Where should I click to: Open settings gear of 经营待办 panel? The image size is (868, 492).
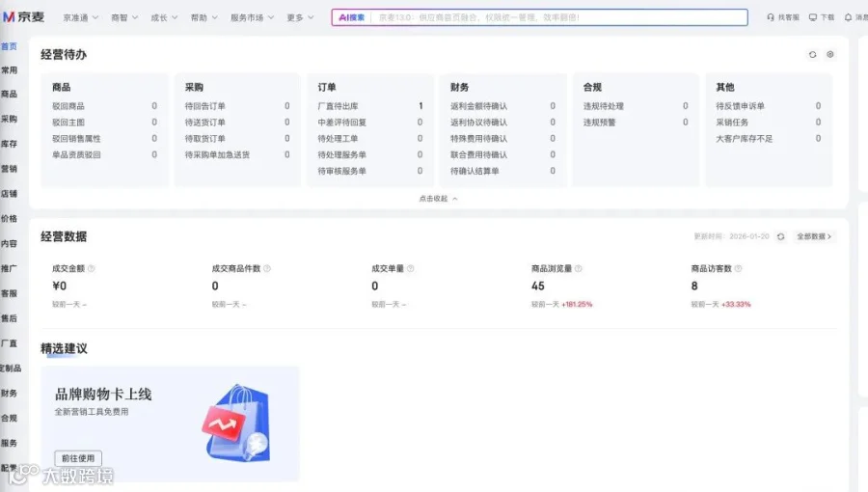pyautogui.click(x=829, y=54)
